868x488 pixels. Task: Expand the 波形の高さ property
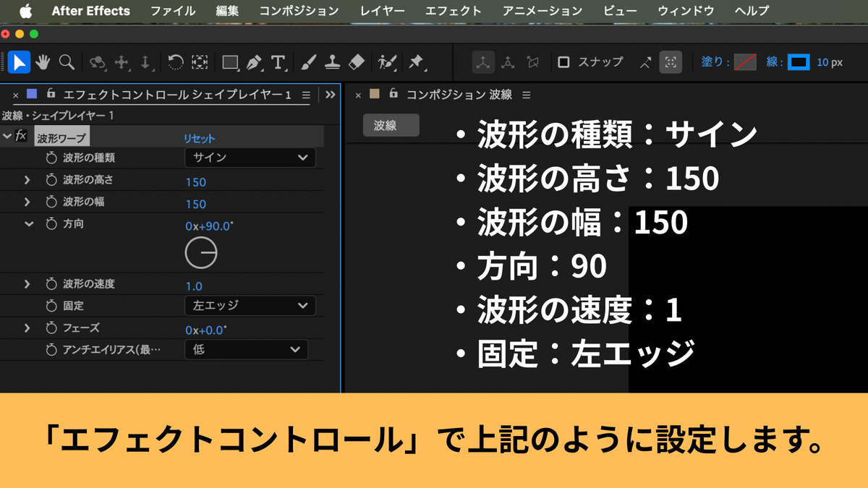point(27,180)
